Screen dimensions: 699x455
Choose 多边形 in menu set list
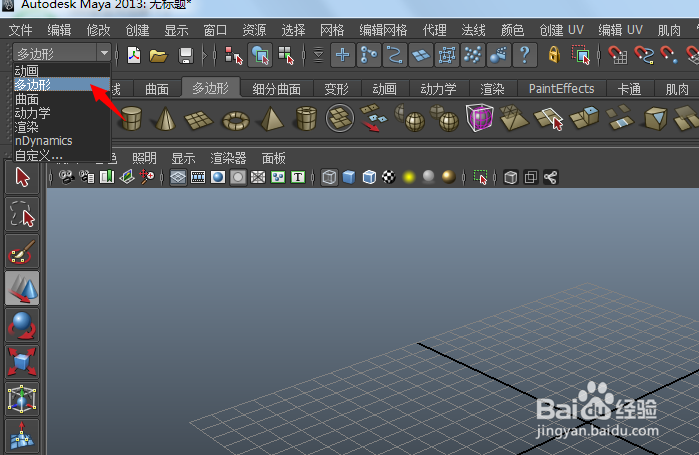[x=61, y=84]
